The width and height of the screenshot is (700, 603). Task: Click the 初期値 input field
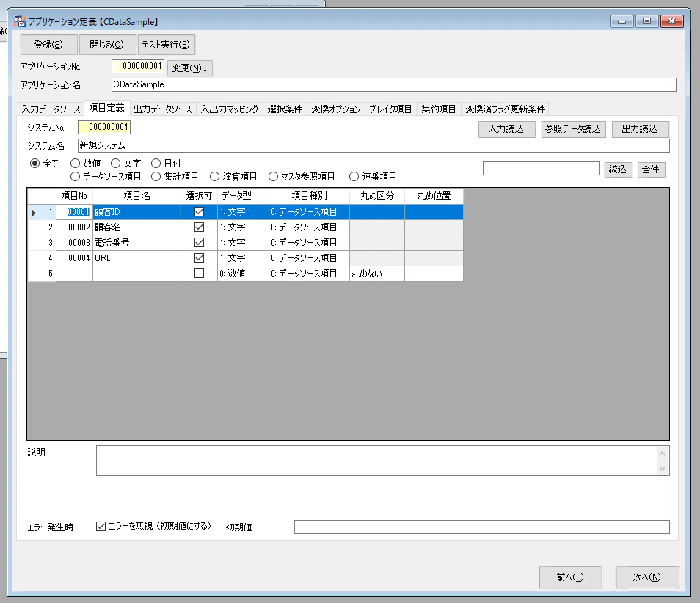click(x=482, y=527)
